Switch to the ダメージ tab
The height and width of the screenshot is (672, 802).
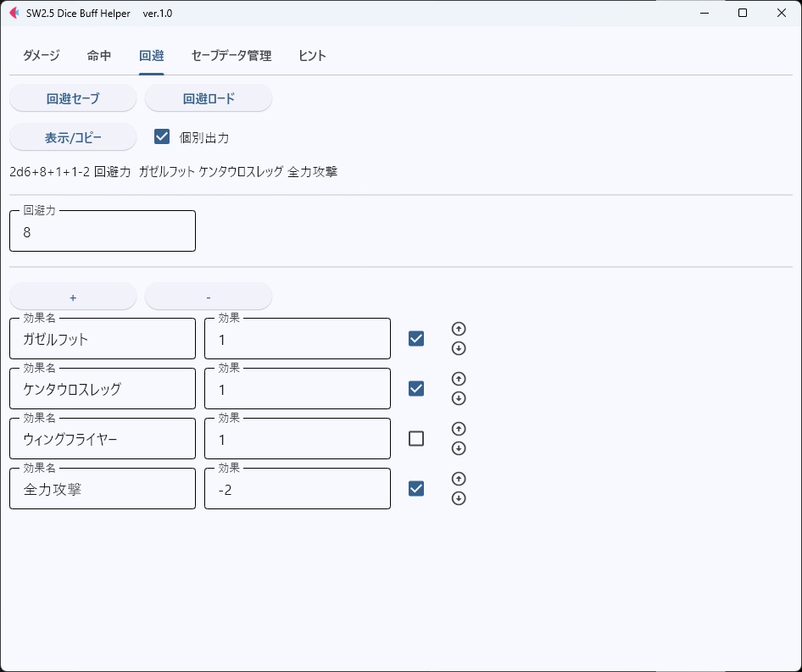click(x=40, y=55)
